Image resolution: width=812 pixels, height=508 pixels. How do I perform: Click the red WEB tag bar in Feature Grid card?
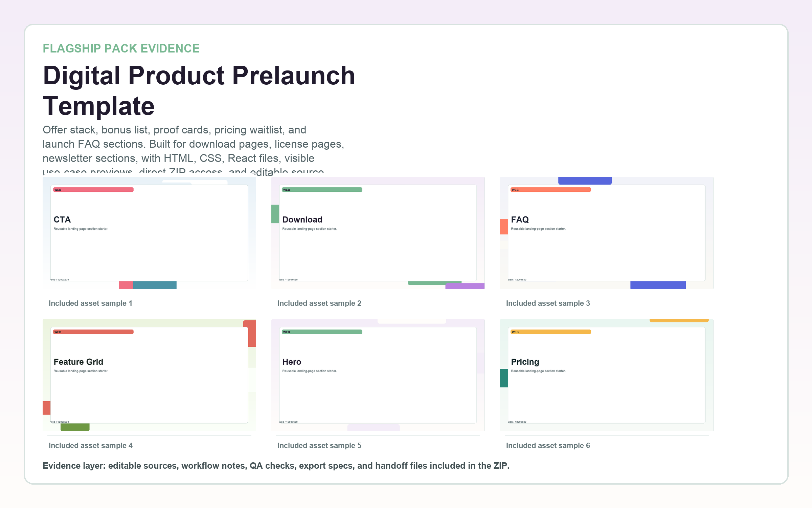point(93,332)
